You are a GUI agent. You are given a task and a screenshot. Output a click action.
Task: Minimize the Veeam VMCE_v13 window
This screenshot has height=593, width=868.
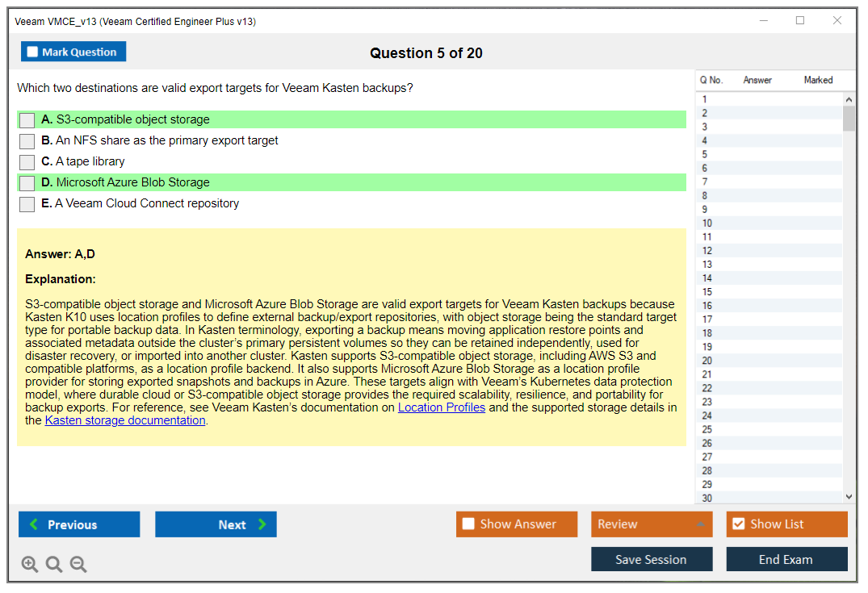tap(764, 20)
